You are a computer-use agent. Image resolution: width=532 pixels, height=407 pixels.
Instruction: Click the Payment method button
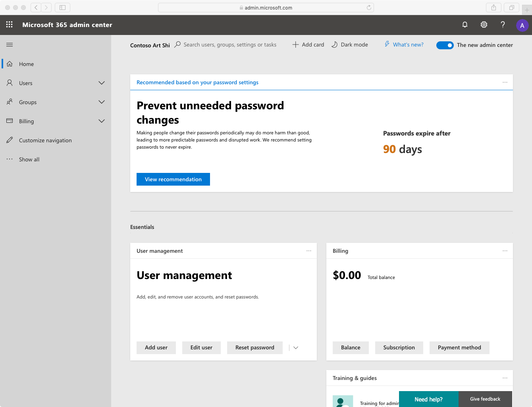pos(459,348)
